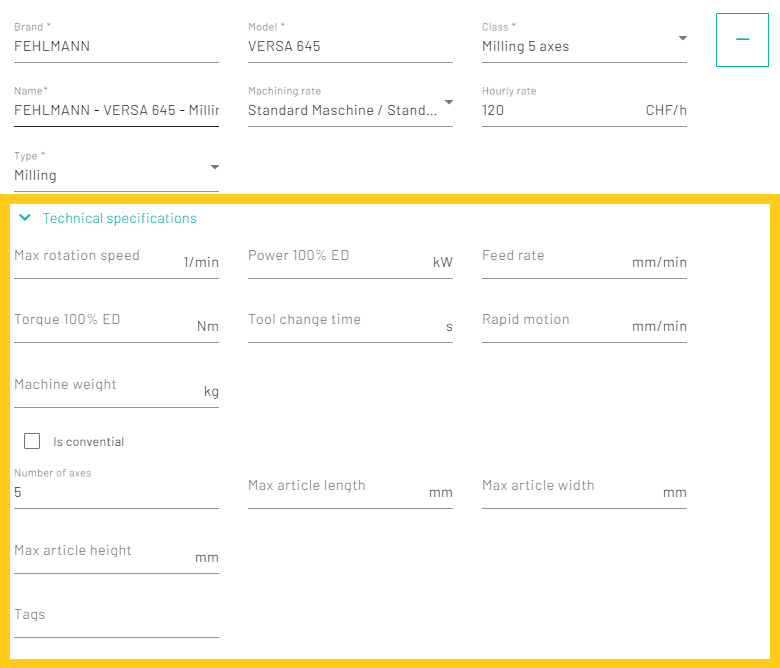Open the Machining rate dropdown
Image resolution: width=780 pixels, height=668 pixels.
tap(350, 110)
